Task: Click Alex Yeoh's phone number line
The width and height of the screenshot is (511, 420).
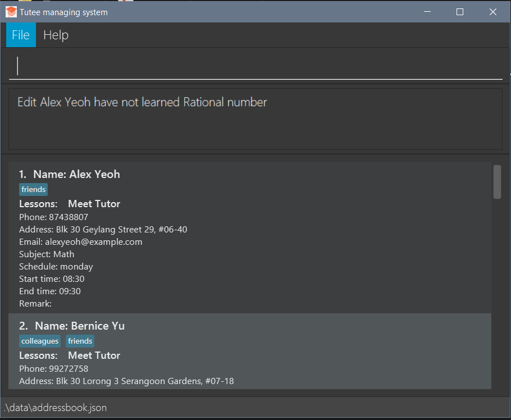Action: 53,217
